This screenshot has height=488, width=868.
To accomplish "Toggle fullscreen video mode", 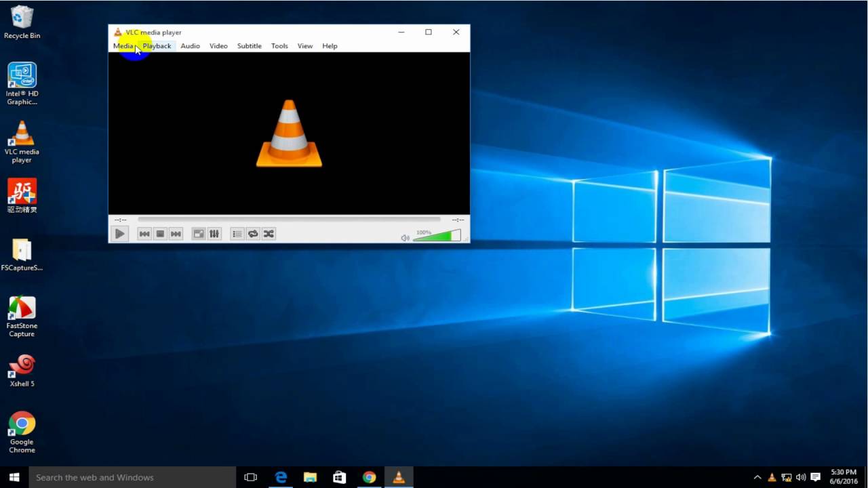I will point(199,234).
